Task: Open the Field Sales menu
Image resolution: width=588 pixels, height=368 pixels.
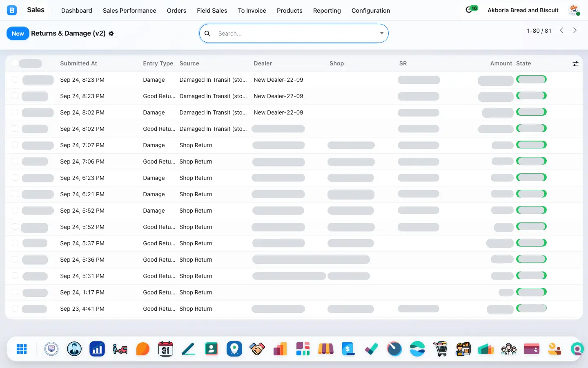Action: point(212,11)
